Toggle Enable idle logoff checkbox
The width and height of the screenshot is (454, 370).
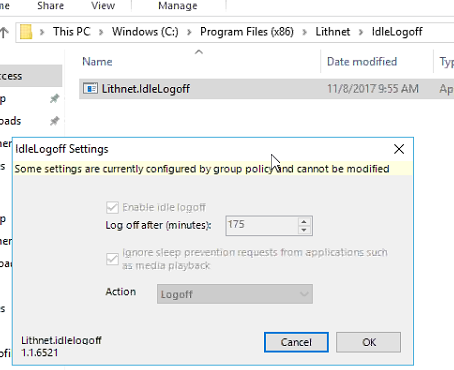[x=112, y=207]
